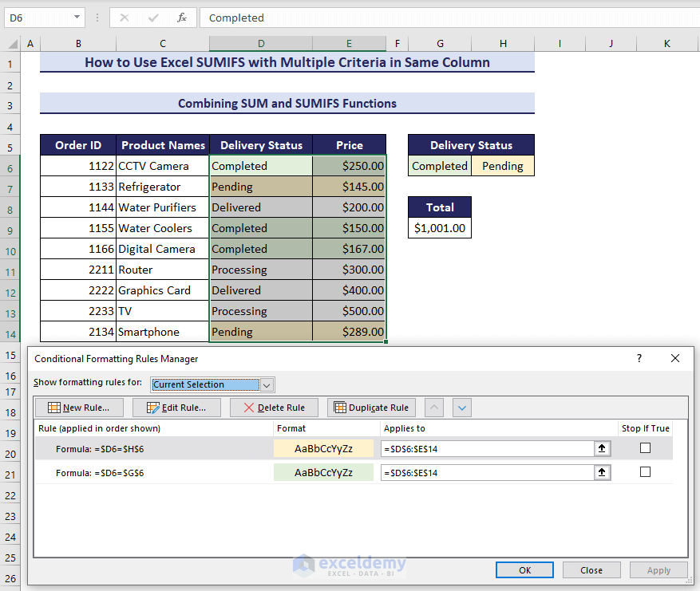700x591 pixels.
Task: Click the dialog Help question mark
Action: click(639, 359)
